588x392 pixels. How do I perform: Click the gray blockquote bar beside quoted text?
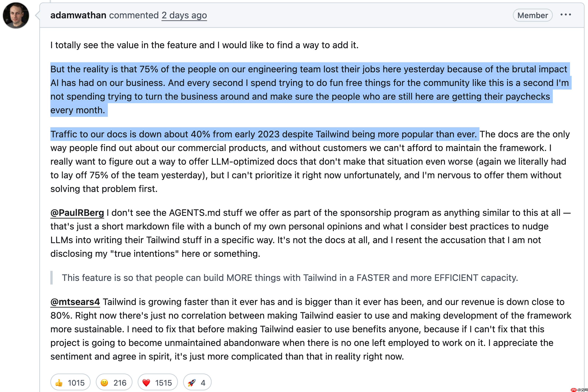point(52,278)
